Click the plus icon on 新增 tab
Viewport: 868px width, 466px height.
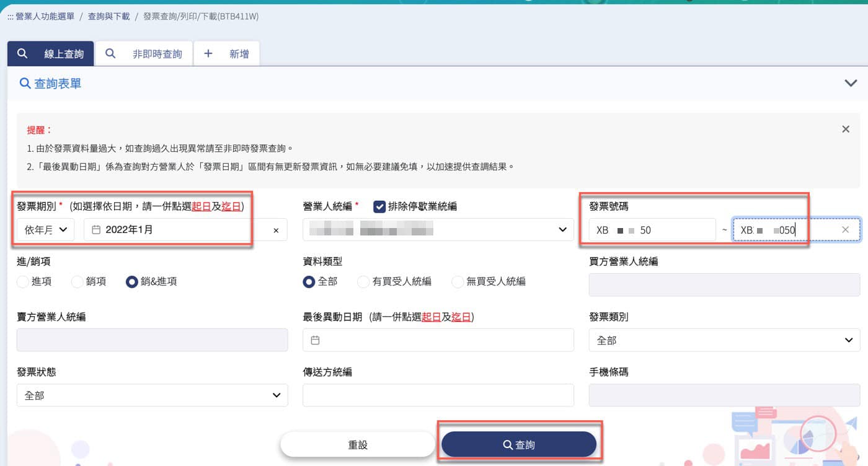click(208, 53)
